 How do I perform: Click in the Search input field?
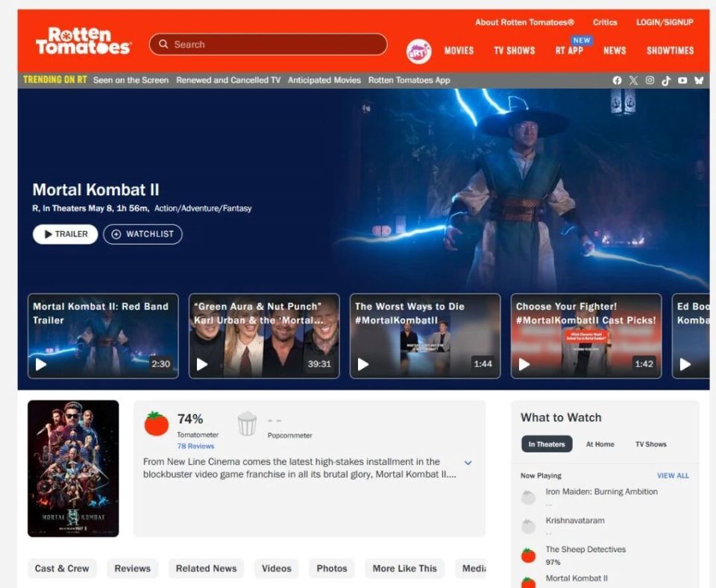click(268, 44)
